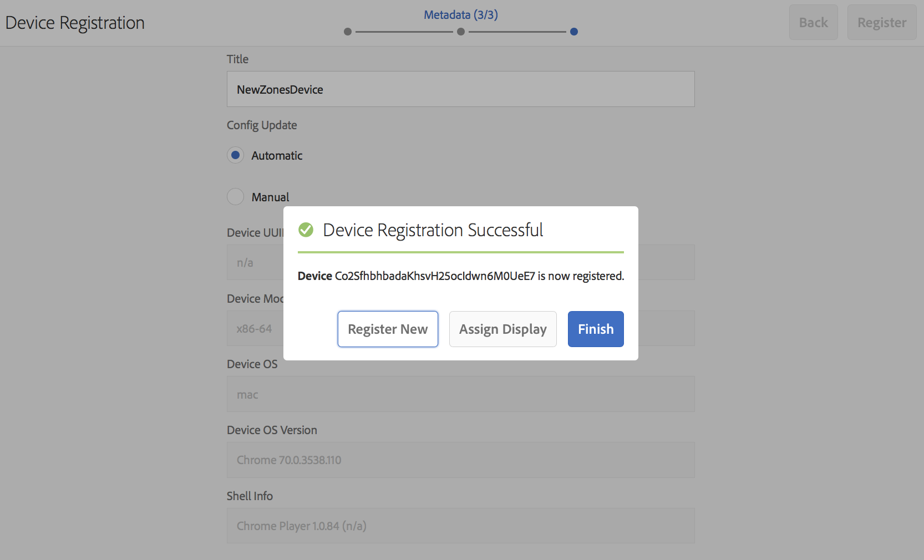Click the Finish button
Viewport: 924px width, 560px height.
[595, 329]
